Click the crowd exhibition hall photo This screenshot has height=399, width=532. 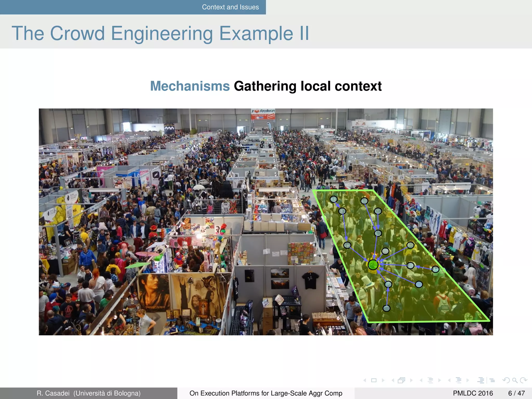(266, 222)
